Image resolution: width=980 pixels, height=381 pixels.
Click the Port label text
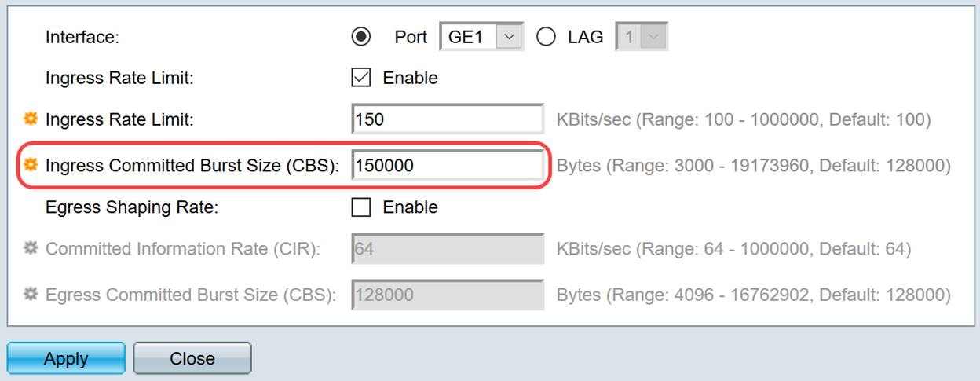411,37
